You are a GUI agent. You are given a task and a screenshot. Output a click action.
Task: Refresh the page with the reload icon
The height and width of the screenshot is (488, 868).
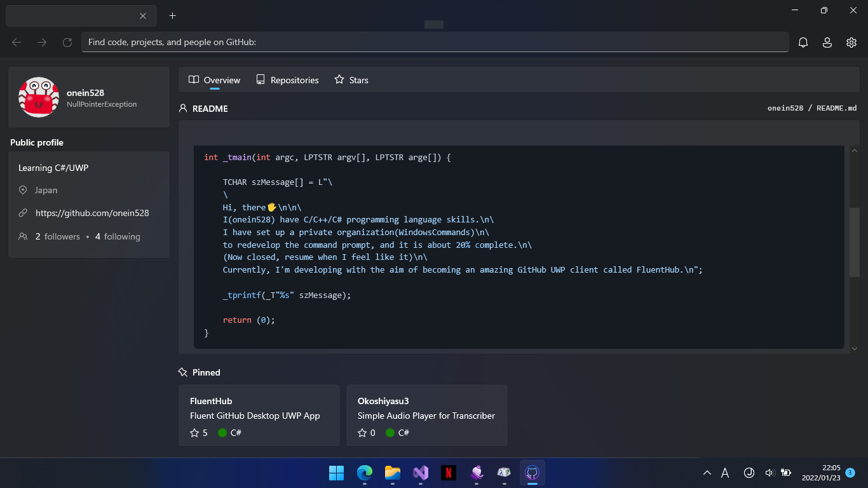(x=67, y=42)
